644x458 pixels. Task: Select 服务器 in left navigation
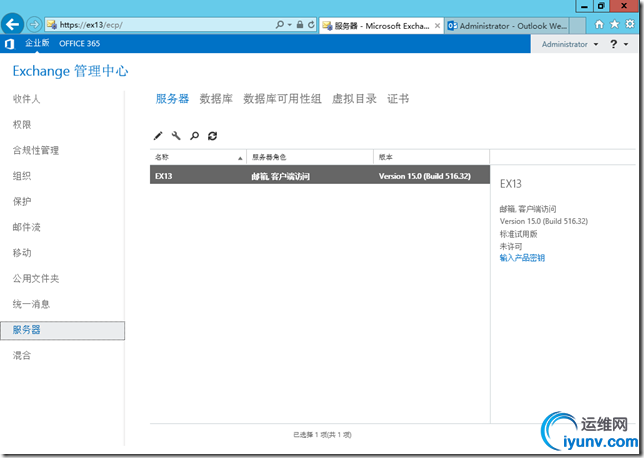(62, 330)
